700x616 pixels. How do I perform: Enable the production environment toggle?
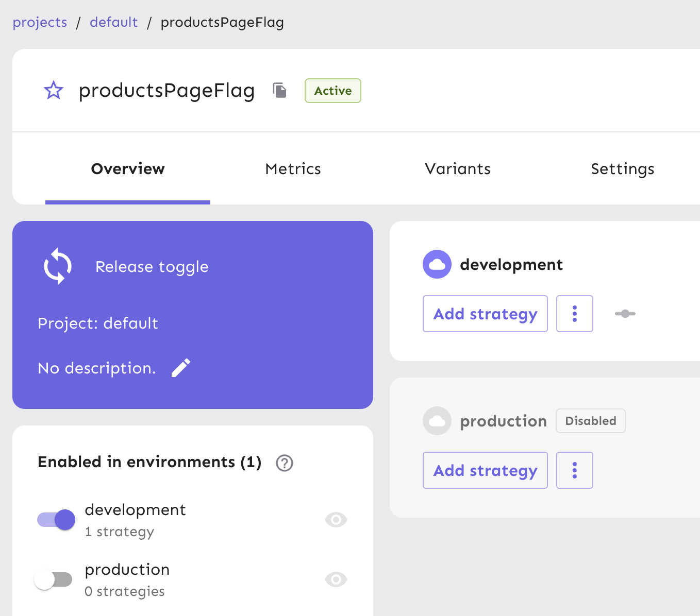point(54,579)
